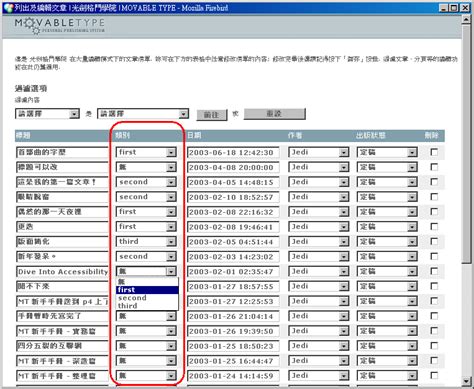
Task: Click the vertical scrollbar up arrow
Action: [466, 19]
